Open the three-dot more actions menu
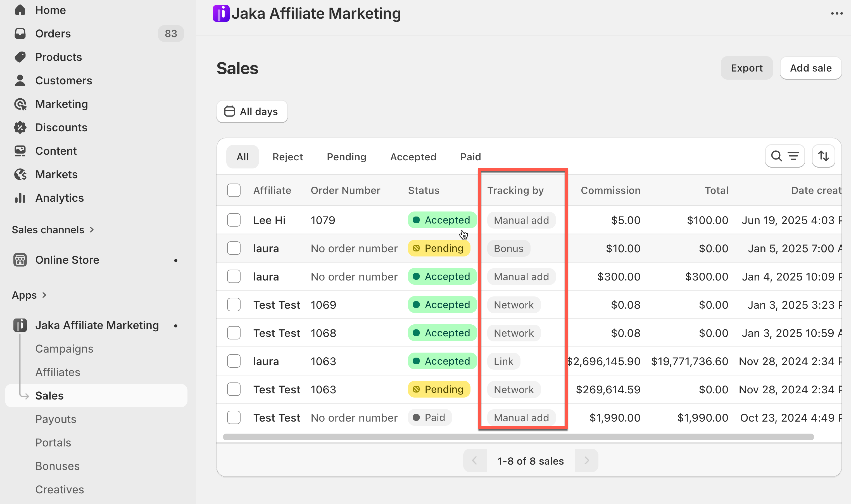 point(837,14)
